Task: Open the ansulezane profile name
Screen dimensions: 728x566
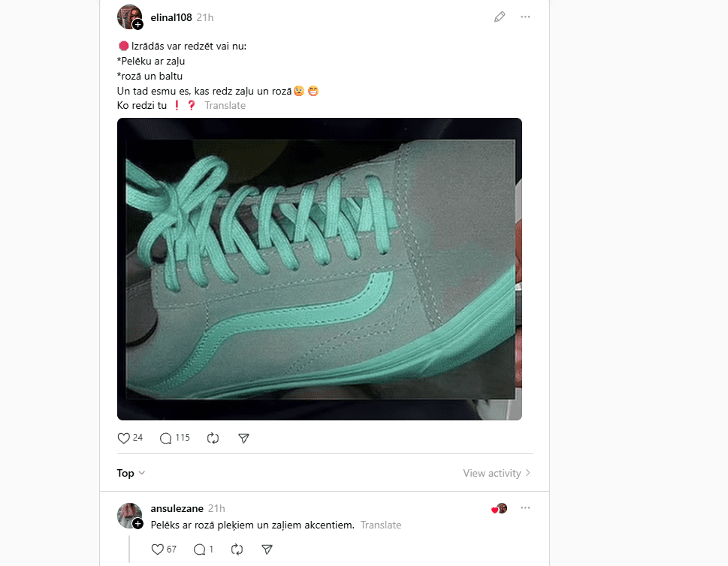Action: coord(177,508)
